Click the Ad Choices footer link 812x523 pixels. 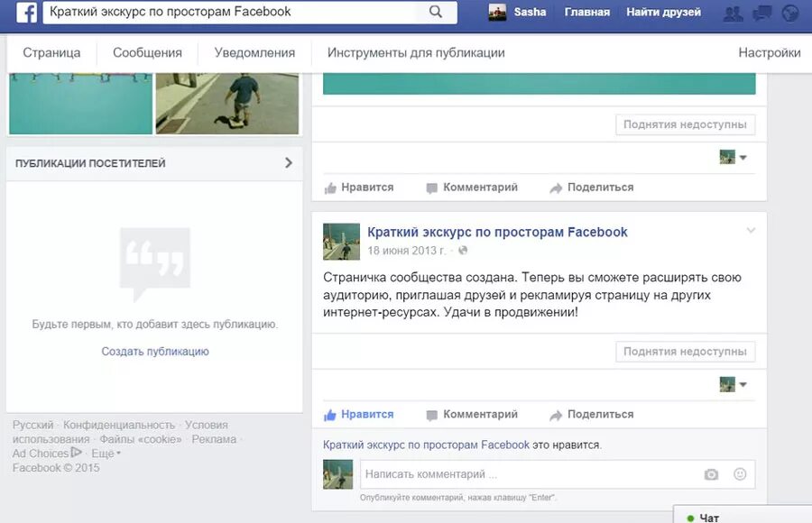click(41, 453)
